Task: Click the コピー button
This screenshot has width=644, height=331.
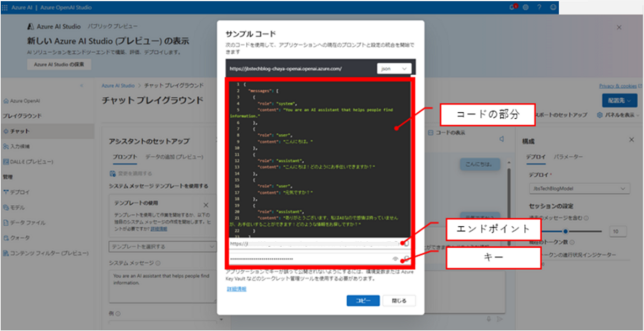Action: click(x=363, y=300)
